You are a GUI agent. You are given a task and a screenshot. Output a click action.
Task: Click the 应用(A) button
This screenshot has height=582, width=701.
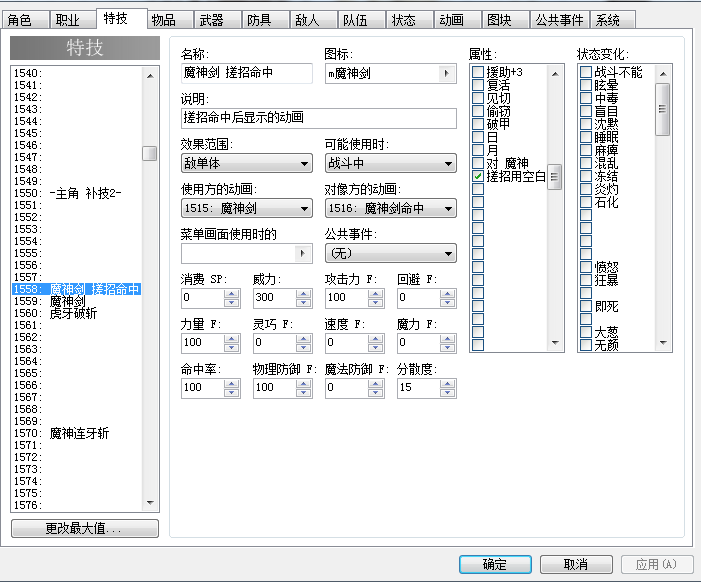tap(657, 564)
